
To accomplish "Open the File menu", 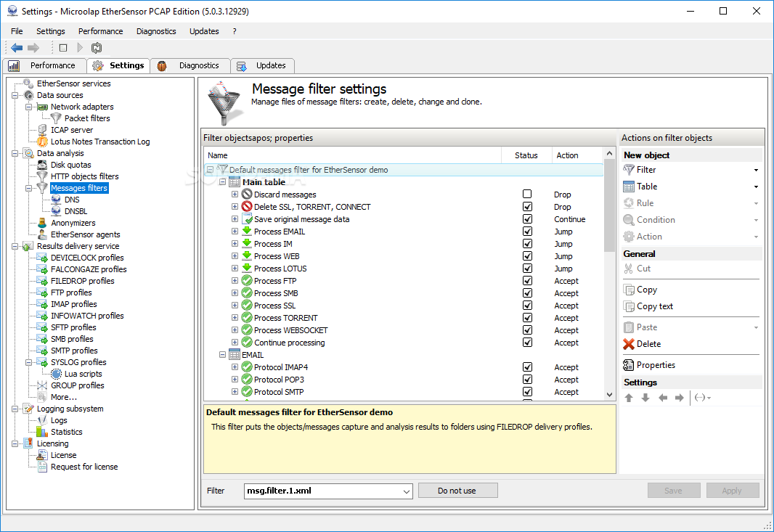I will tap(17, 31).
